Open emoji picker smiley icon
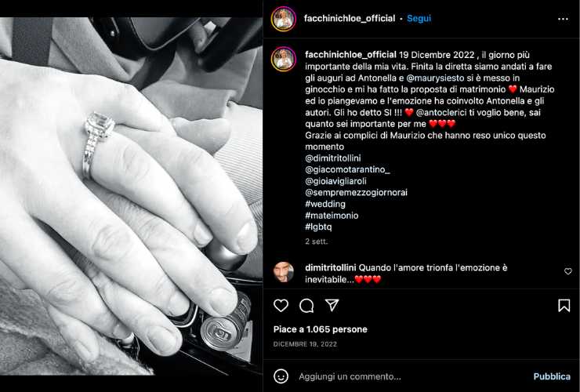The width and height of the screenshot is (580, 392). [x=281, y=376]
